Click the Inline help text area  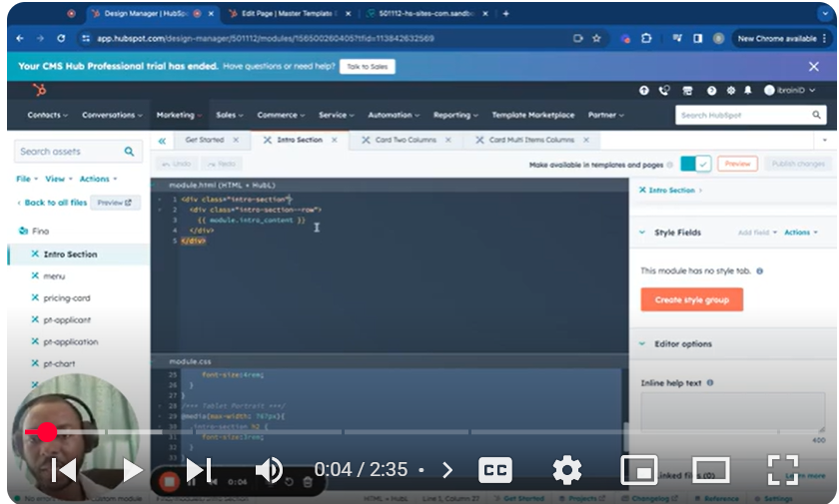pyautogui.click(x=733, y=411)
